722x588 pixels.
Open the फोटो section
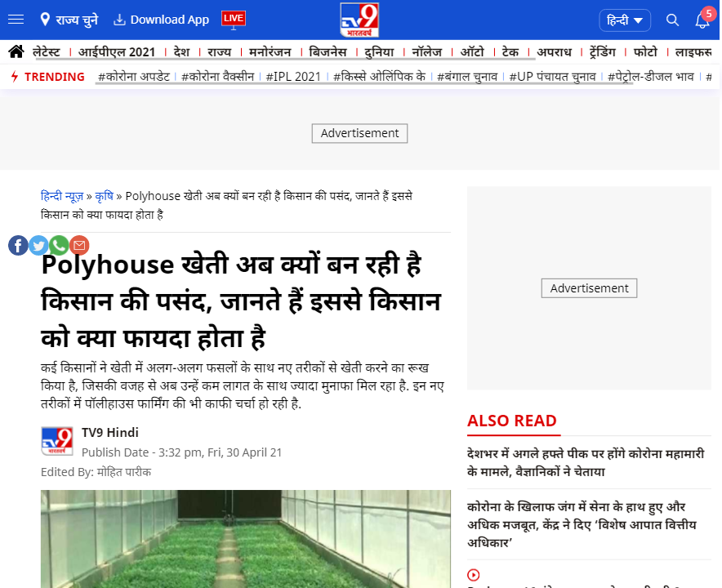[x=644, y=51]
